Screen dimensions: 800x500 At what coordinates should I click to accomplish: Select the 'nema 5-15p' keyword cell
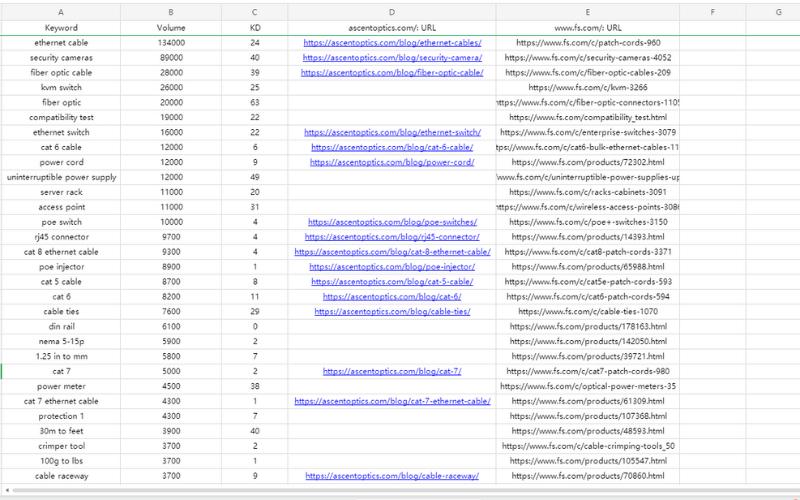[x=61, y=341]
